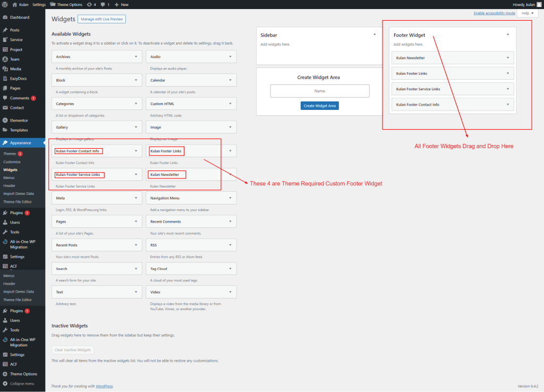
Task: Open the Pages menu icon in sidebar
Action: [x=5, y=89]
